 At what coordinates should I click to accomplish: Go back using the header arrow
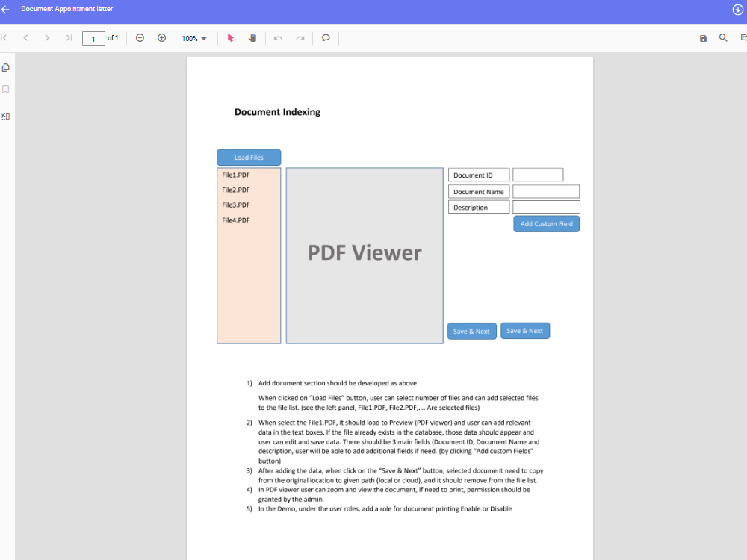[x=5, y=10]
